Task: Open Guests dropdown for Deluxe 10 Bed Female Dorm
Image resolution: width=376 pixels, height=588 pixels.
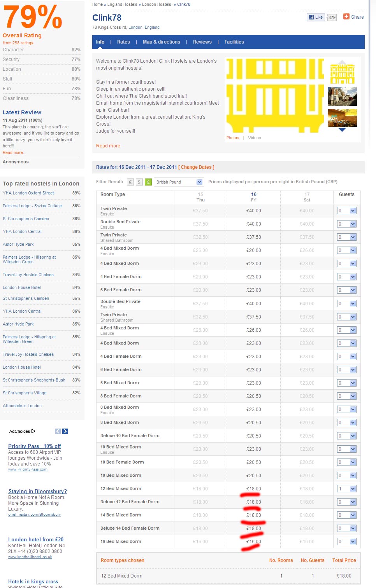Action: pos(347,436)
